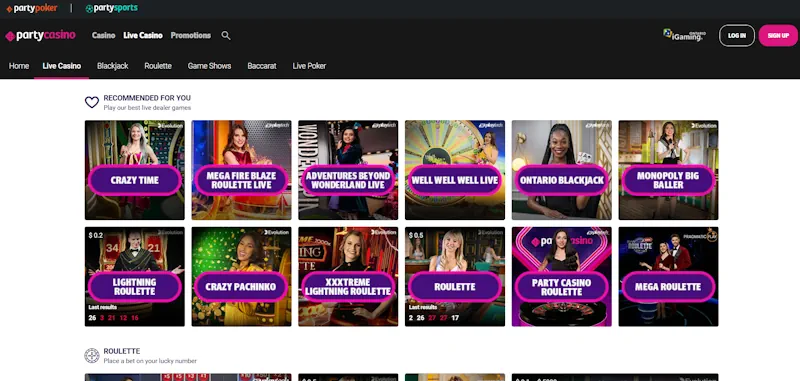The width and height of the screenshot is (800, 381).
Task: Open the Lightning Roulette tile
Action: 135,276
